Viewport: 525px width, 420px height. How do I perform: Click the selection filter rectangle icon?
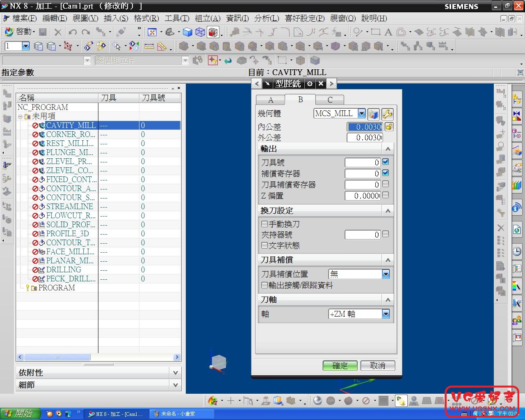pyautogui.click(x=282, y=60)
